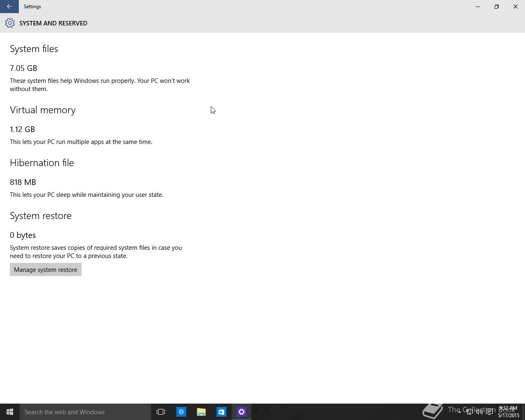Screen dimensions: 525x420
Task: Select the System files heading
Action: click(34, 49)
